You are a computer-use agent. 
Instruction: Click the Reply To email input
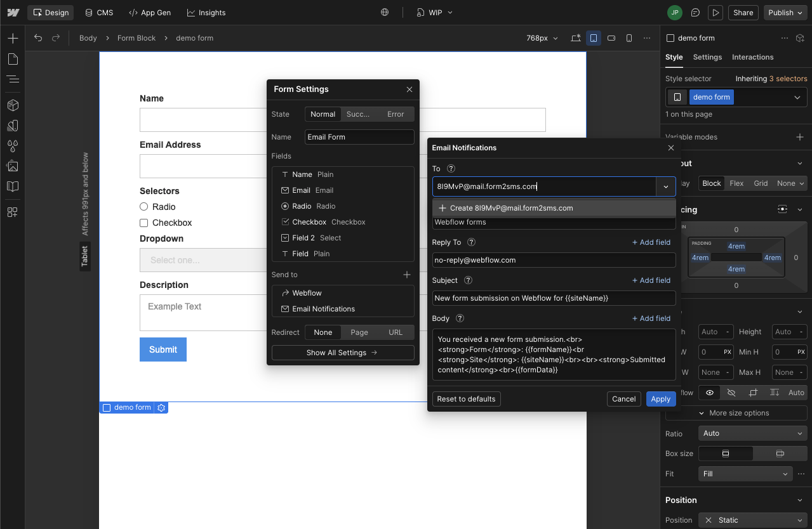554,260
